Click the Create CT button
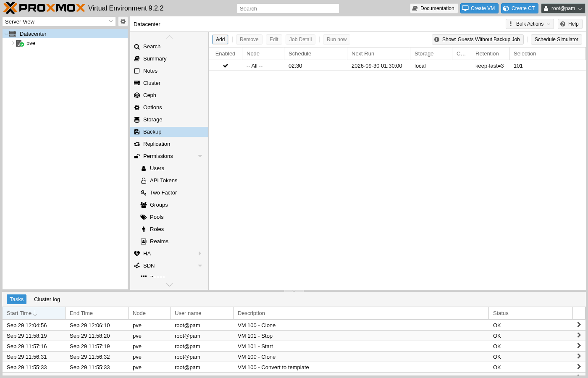The height and width of the screenshot is (378, 588). coord(520,8)
